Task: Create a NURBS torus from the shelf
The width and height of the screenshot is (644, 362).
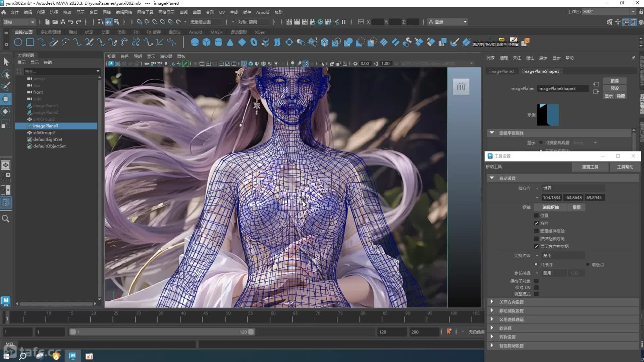Action: point(254,42)
